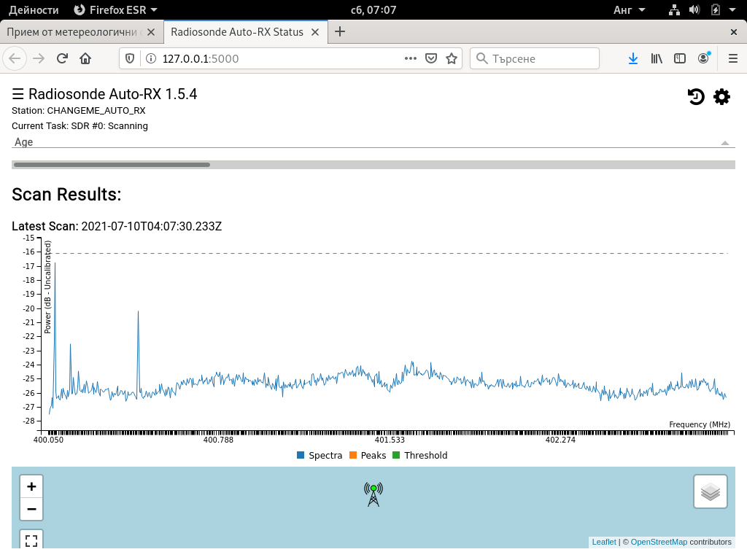Open the map layers control
The width and height of the screenshot is (747, 560).
click(x=711, y=492)
